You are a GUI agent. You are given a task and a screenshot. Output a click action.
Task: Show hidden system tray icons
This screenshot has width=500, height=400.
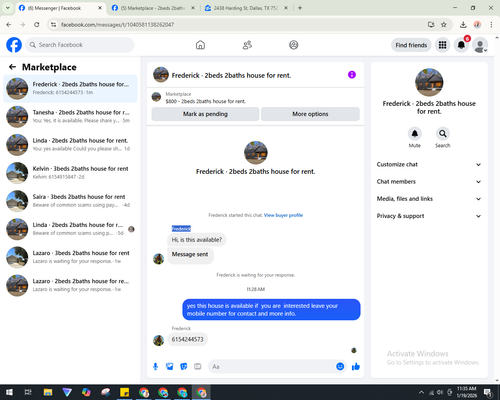[x=421, y=392]
